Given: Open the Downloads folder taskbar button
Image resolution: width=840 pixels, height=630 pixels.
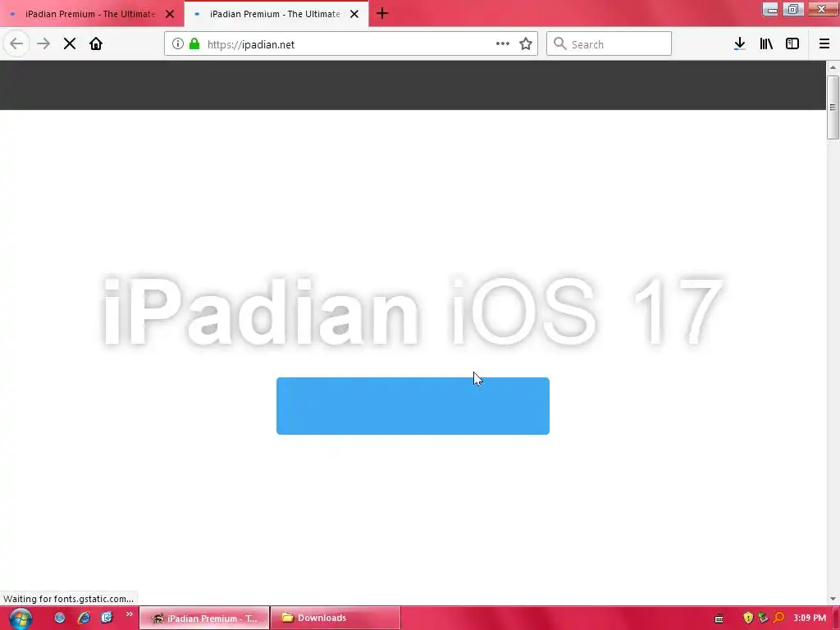Looking at the screenshot, I should (336, 619).
